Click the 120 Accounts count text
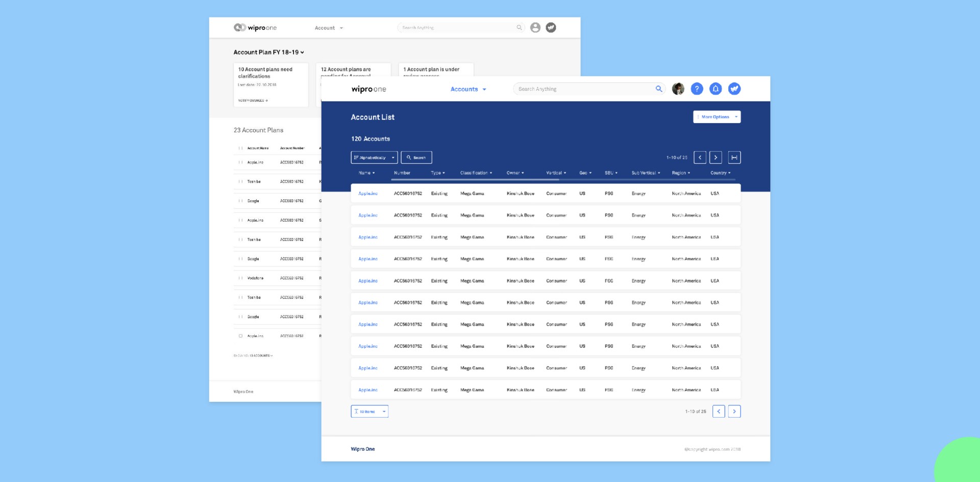This screenshot has height=482, width=980. point(371,139)
